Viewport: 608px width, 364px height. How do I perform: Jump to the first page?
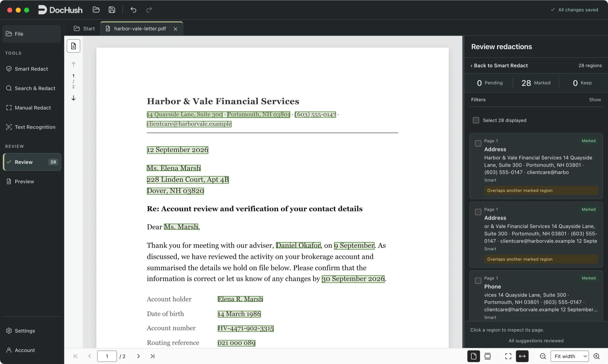tap(75, 356)
